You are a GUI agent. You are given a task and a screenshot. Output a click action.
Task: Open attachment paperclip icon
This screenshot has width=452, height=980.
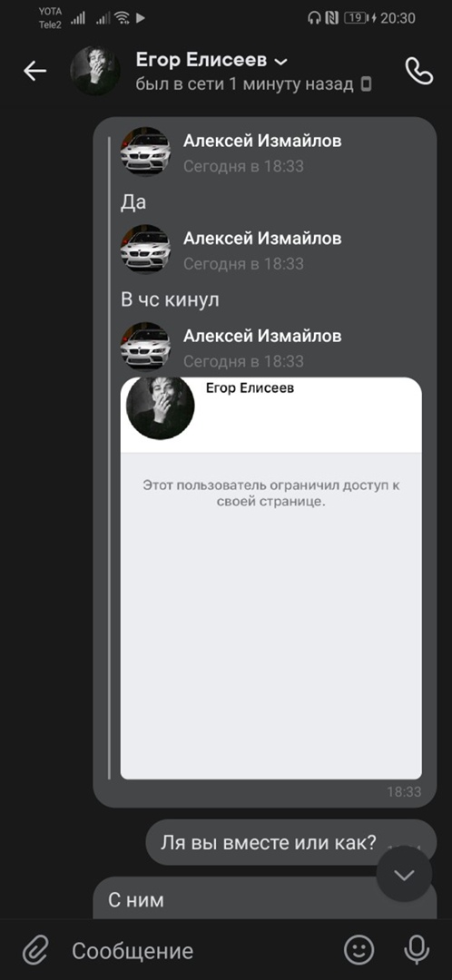pyautogui.click(x=35, y=951)
